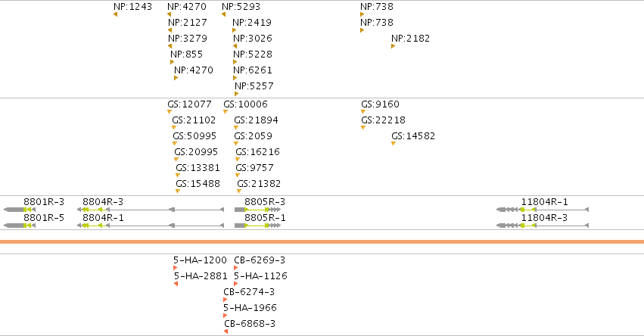This screenshot has width=644, height=336.
Task: Select the NP:5257 feature
Action: [236, 94]
